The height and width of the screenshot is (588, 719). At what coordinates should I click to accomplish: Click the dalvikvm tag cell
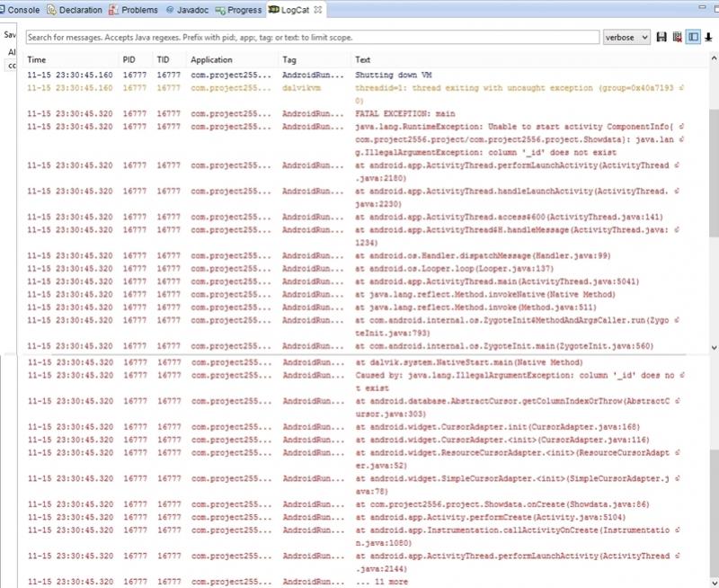[x=301, y=87]
